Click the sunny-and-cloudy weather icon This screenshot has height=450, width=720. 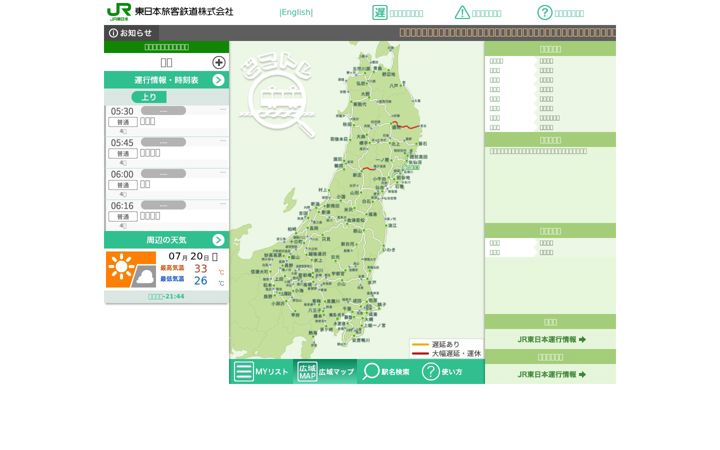[x=131, y=270]
